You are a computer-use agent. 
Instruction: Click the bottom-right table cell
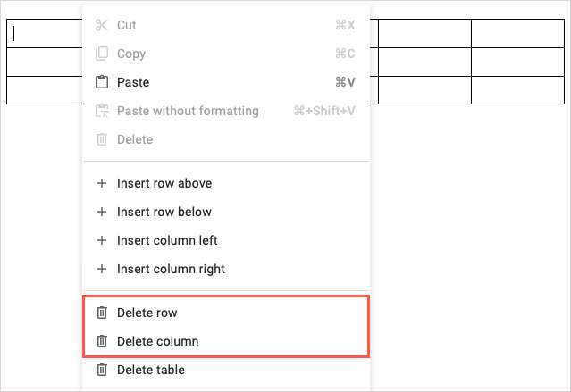coord(518,90)
